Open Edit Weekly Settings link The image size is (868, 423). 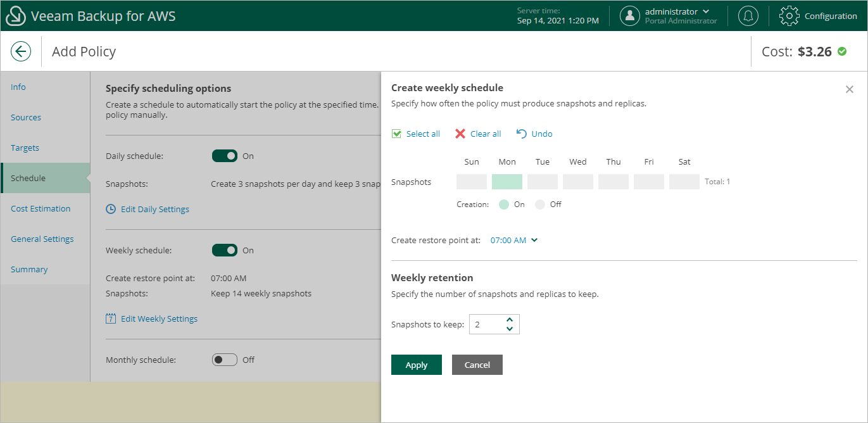click(159, 319)
